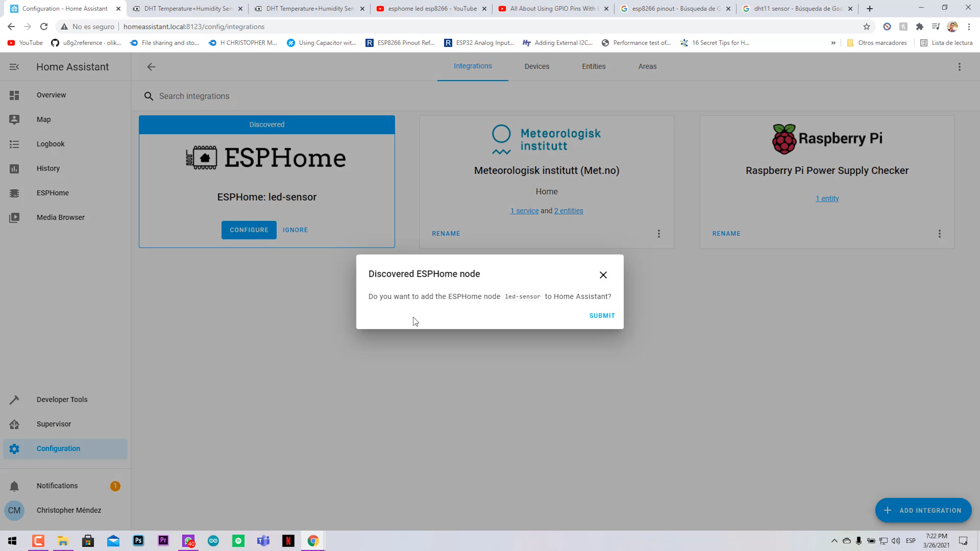The height and width of the screenshot is (551, 980).
Task: Click the Notifications bell
Action: coord(14,486)
